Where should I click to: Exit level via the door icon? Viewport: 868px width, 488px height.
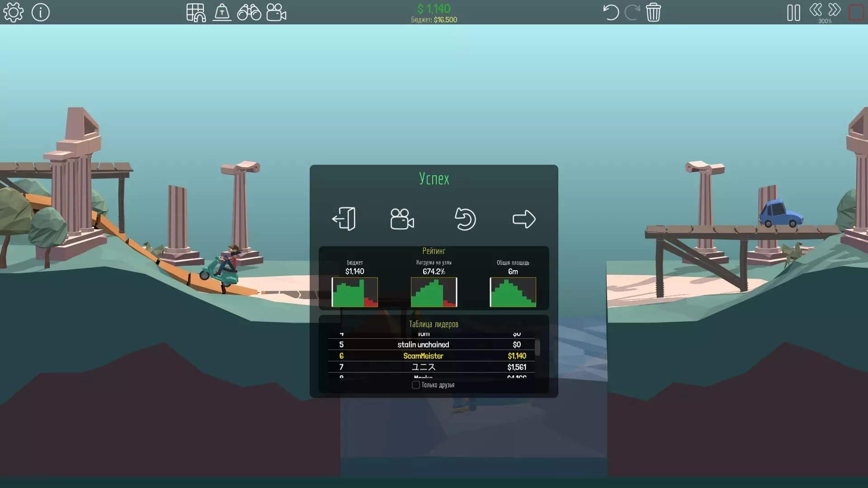(344, 219)
